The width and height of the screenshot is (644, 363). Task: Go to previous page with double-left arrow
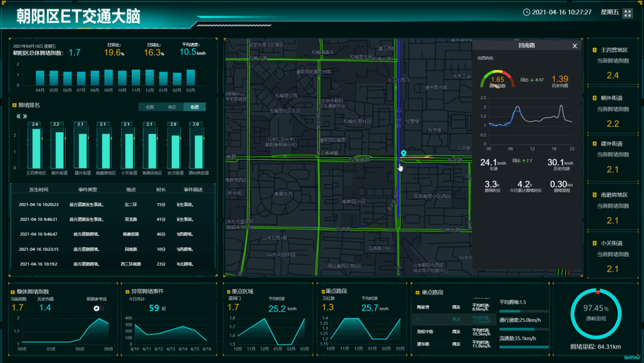(18, 116)
